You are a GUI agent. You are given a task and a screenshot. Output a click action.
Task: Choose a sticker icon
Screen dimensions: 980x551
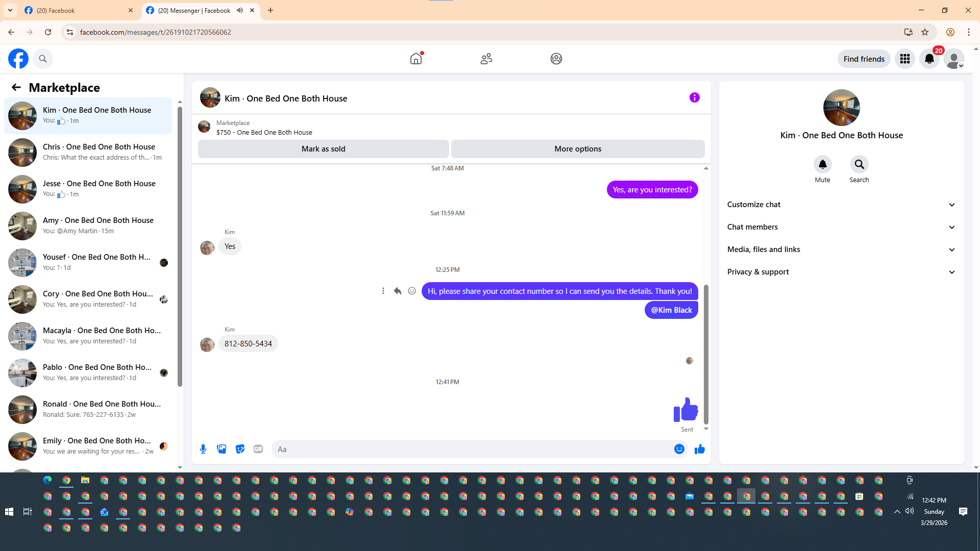point(240,449)
